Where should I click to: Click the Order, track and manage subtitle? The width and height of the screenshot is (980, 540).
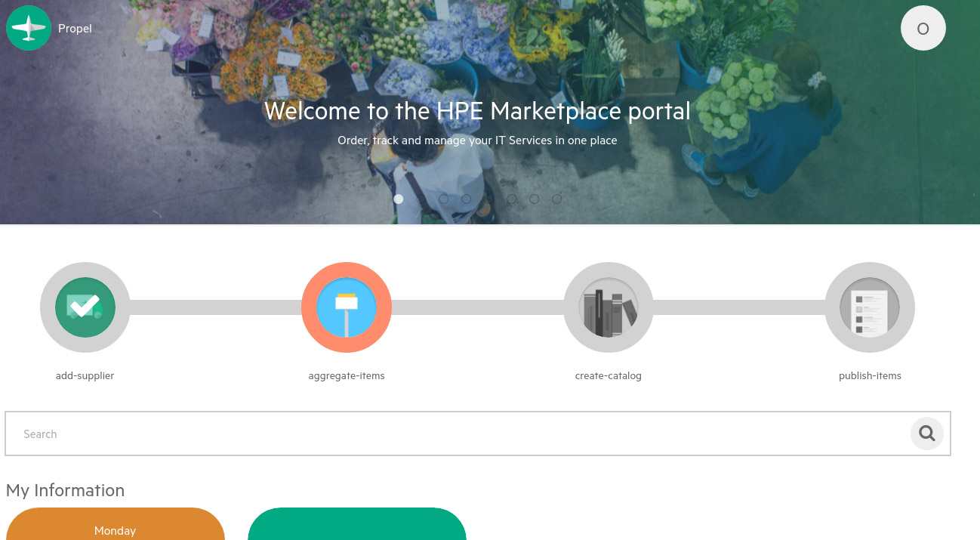point(477,140)
